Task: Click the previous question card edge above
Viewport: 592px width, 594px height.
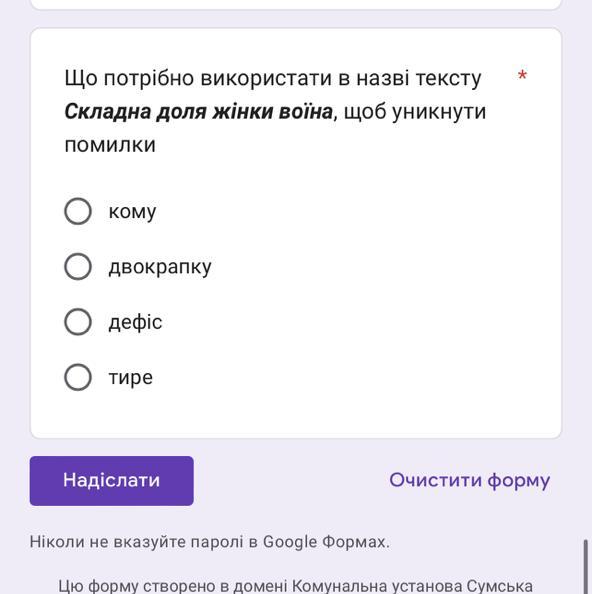Action: click(295, 5)
